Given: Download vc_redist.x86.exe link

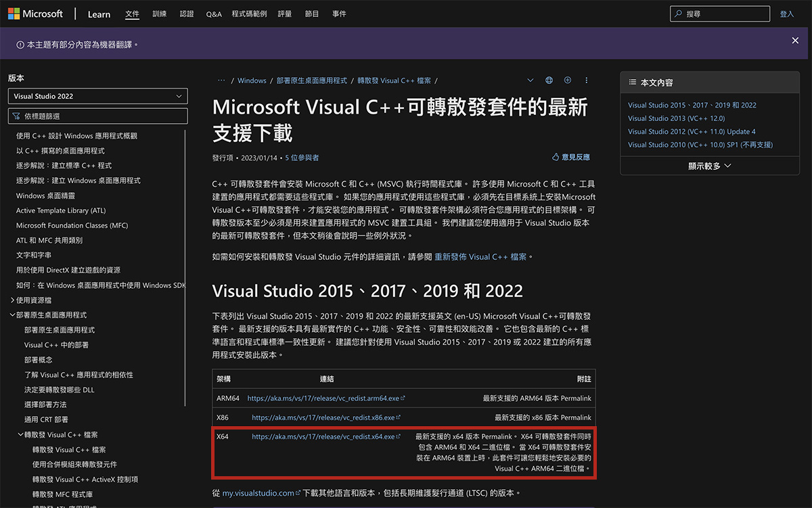Looking at the screenshot, I should [326, 417].
